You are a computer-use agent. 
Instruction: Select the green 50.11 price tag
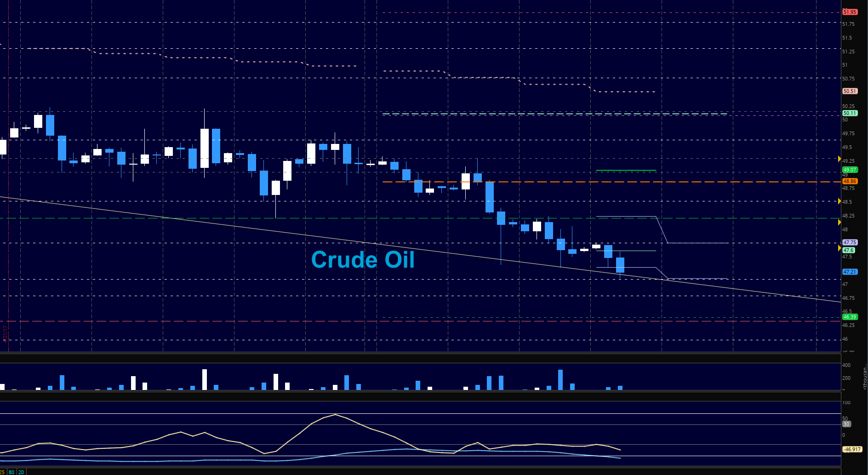point(850,113)
